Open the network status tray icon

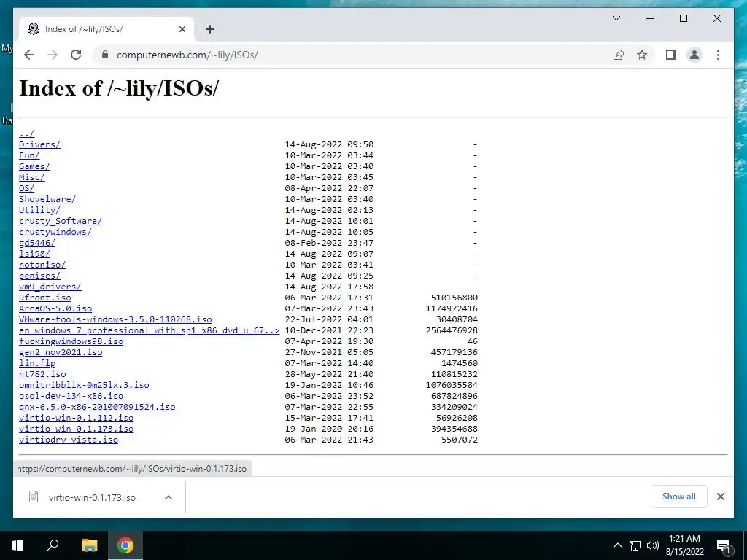coord(635,545)
